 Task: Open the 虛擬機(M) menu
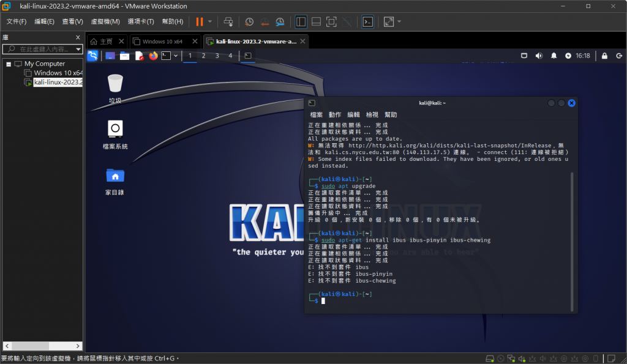105,21
